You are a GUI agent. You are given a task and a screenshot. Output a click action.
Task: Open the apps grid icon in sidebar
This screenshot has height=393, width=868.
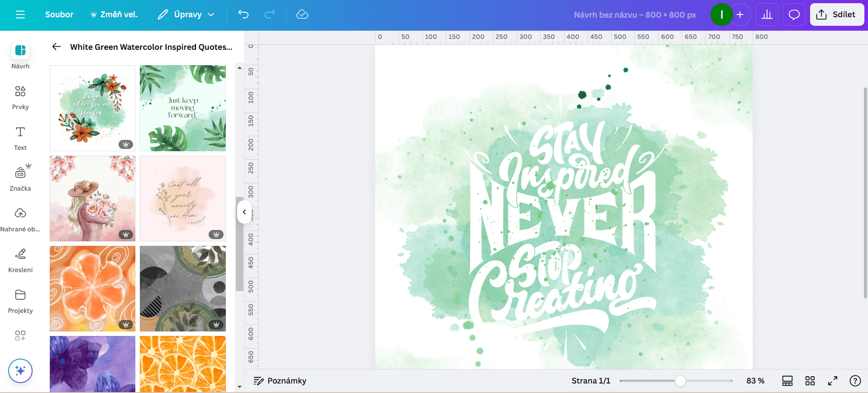[20, 335]
